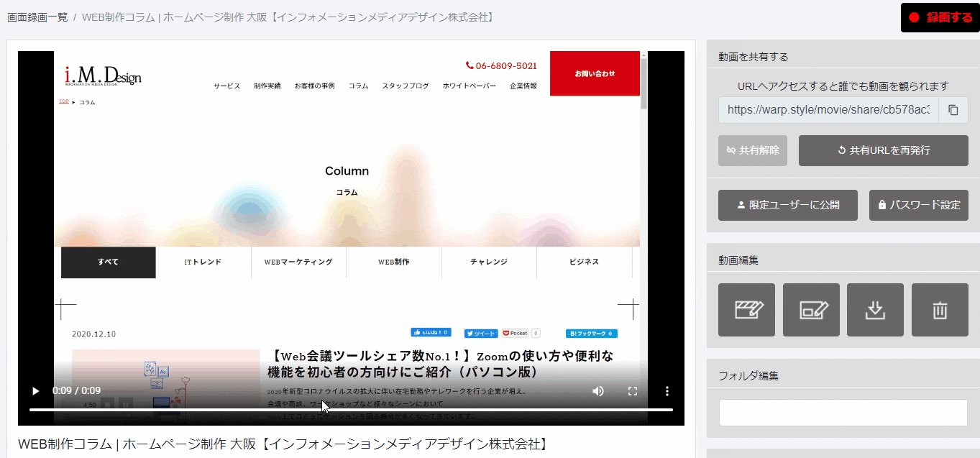980x458 pixels.
Task: Copy the share URL with the copy icon
Action: pos(953,110)
